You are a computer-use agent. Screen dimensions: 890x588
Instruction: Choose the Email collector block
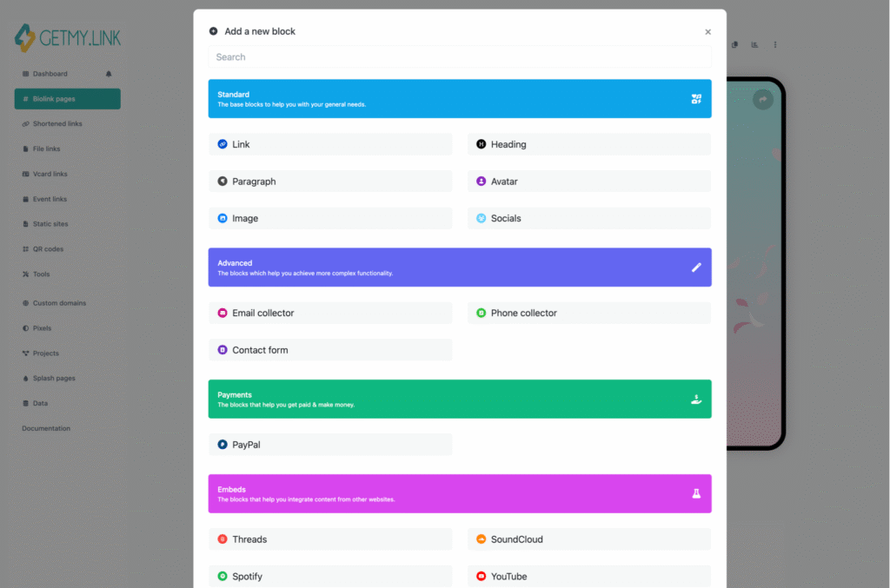click(330, 314)
